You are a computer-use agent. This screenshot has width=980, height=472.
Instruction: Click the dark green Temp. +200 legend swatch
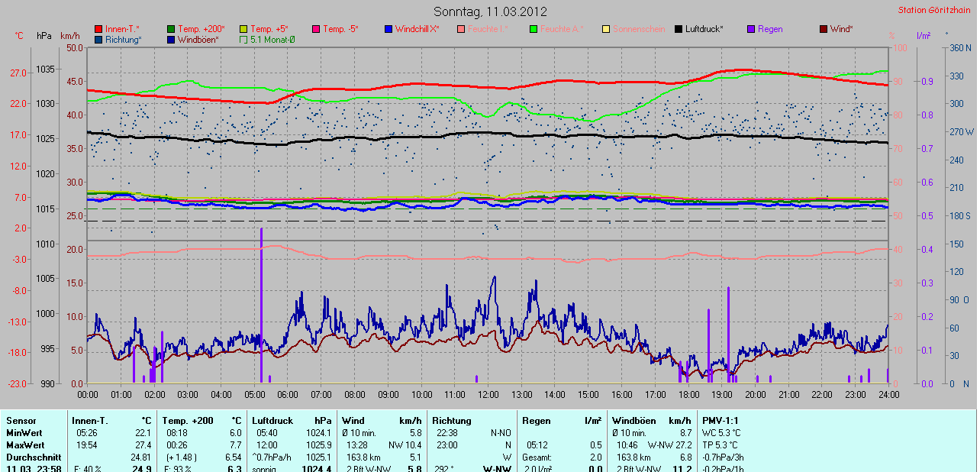(171, 29)
